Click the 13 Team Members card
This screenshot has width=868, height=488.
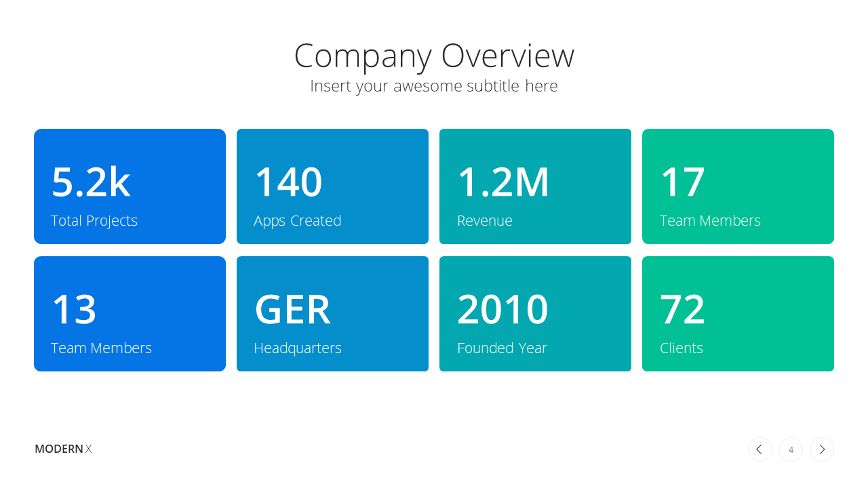(130, 314)
